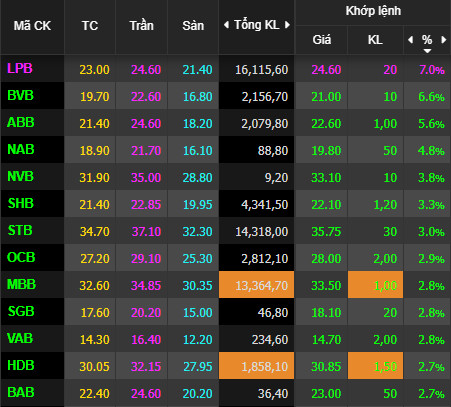Image resolution: width=451 pixels, height=407 pixels.
Task: Select the LPB stock symbol
Action: click(x=20, y=68)
